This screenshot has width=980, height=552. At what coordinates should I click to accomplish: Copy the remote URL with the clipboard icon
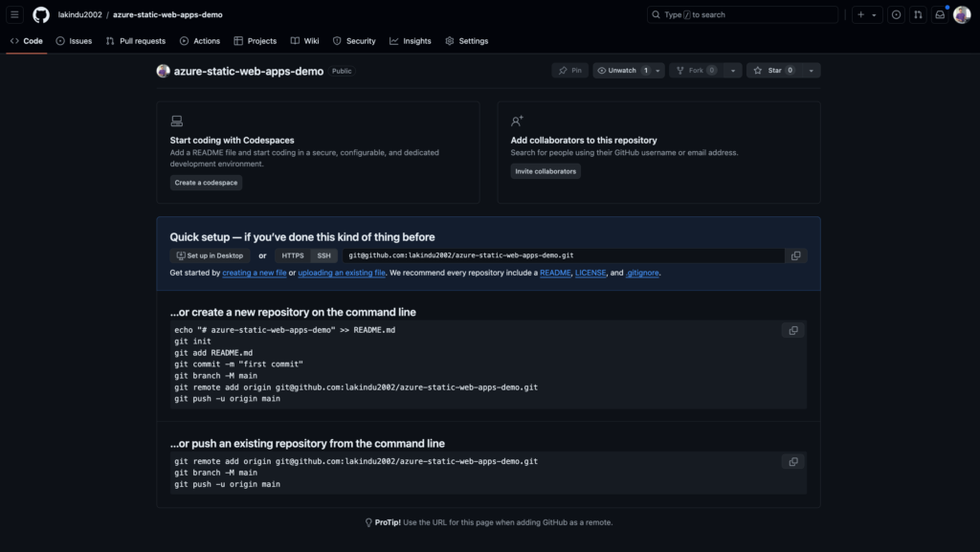point(794,255)
